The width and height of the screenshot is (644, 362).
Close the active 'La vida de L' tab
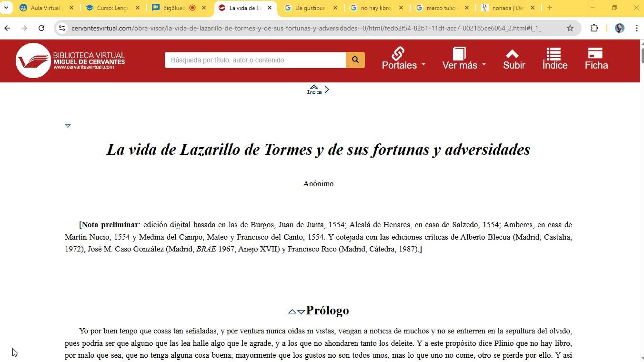pyautogui.click(x=270, y=8)
